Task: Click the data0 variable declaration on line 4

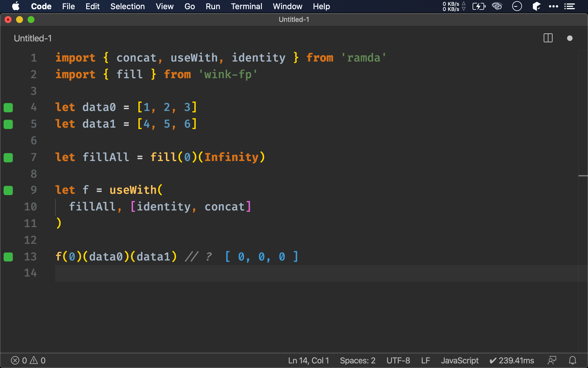Action: [x=99, y=107]
